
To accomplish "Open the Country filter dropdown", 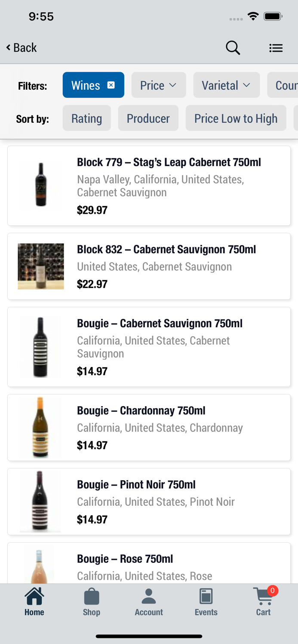I will coord(287,85).
